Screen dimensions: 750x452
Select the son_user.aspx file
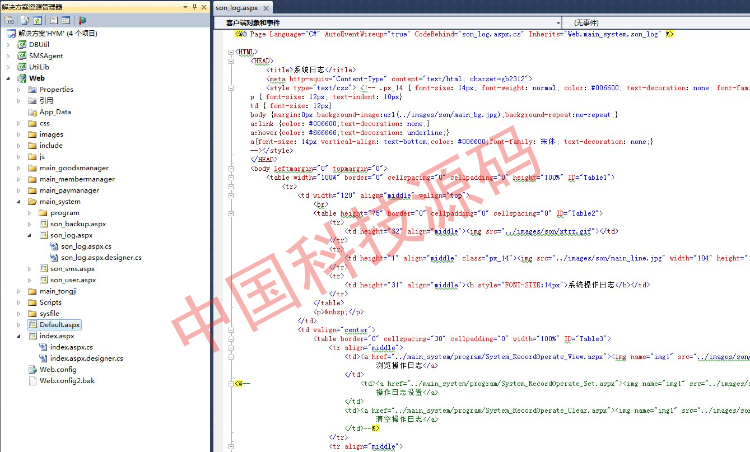point(73,280)
